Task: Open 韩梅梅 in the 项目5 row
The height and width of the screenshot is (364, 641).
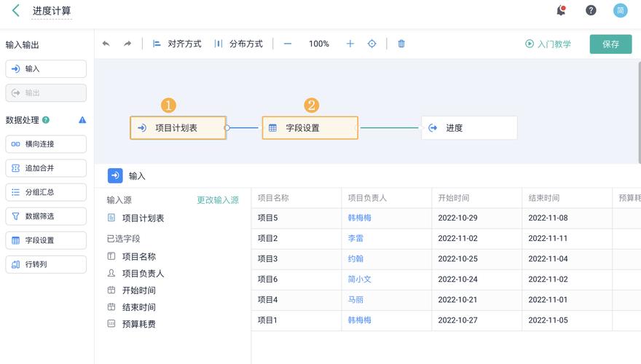Action: pos(360,218)
